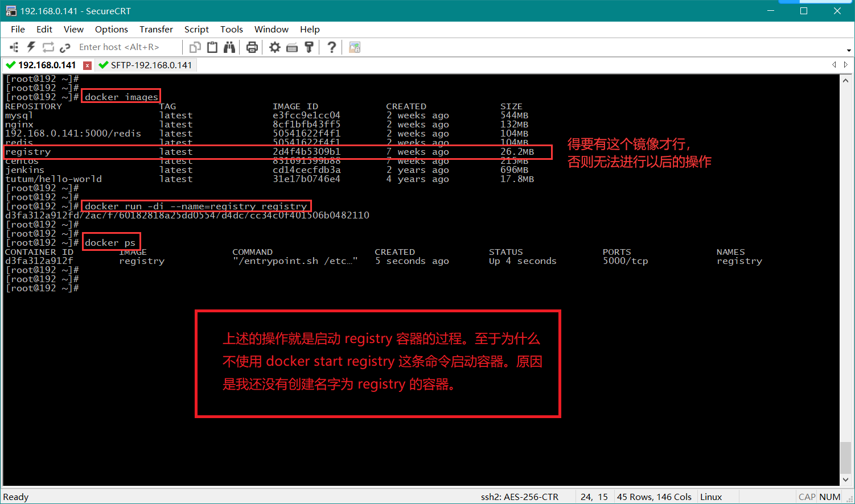
Task: Close the 192.168.0.141 session tab
Action: [87, 65]
